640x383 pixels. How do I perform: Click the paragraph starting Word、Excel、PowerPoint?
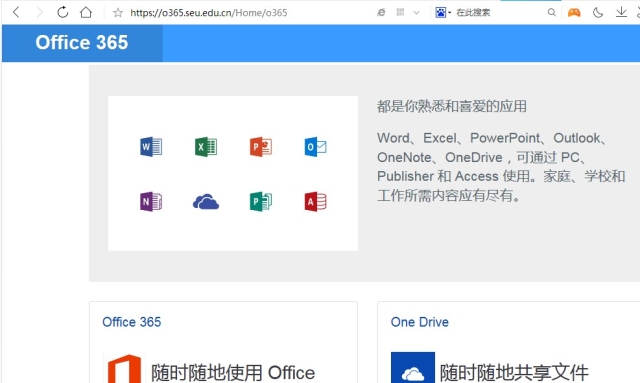click(501, 167)
